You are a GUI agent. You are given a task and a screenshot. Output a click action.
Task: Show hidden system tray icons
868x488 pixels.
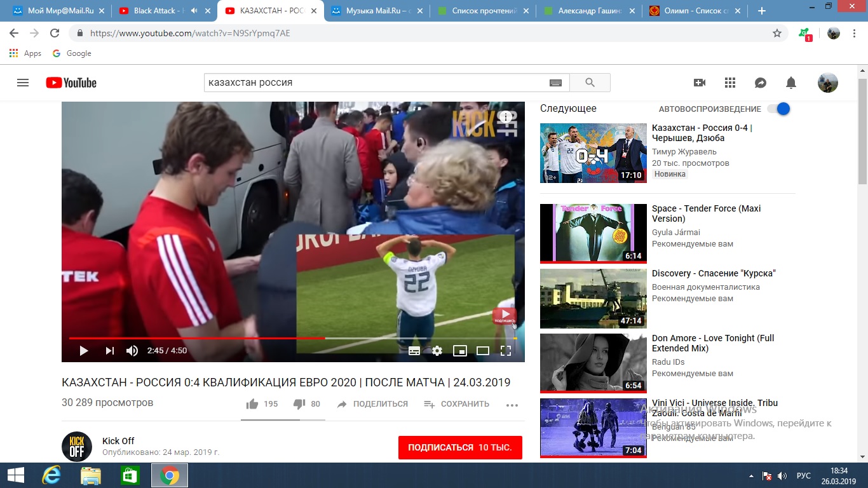[x=752, y=475]
